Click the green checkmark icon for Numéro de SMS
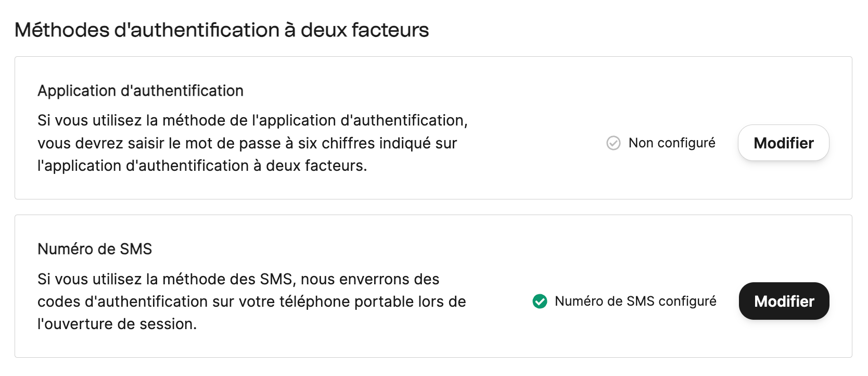This screenshot has width=868, height=376. [539, 301]
